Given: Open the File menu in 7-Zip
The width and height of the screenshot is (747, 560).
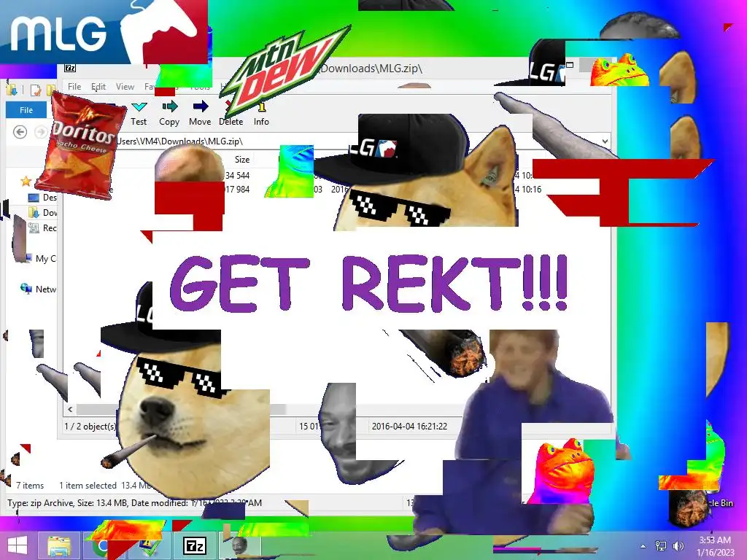Looking at the screenshot, I should [x=74, y=86].
